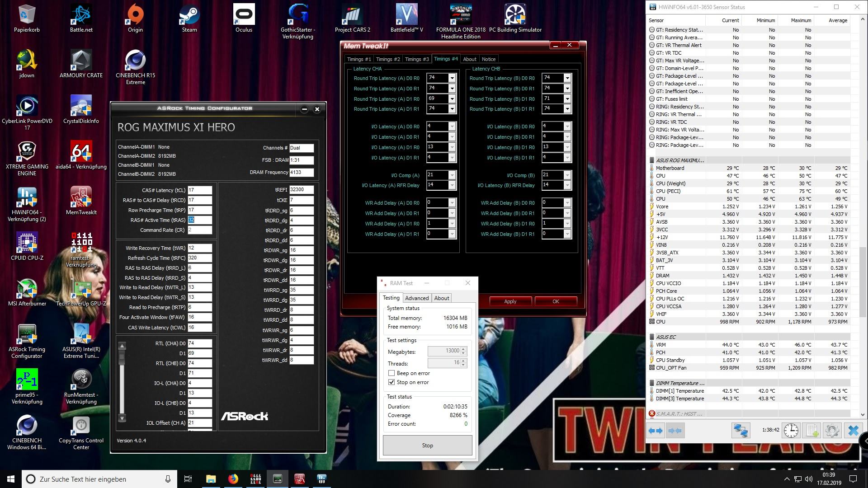Open Mem TweakIt About tab
Viewport: 868px width, 488px height.
point(470,59)
